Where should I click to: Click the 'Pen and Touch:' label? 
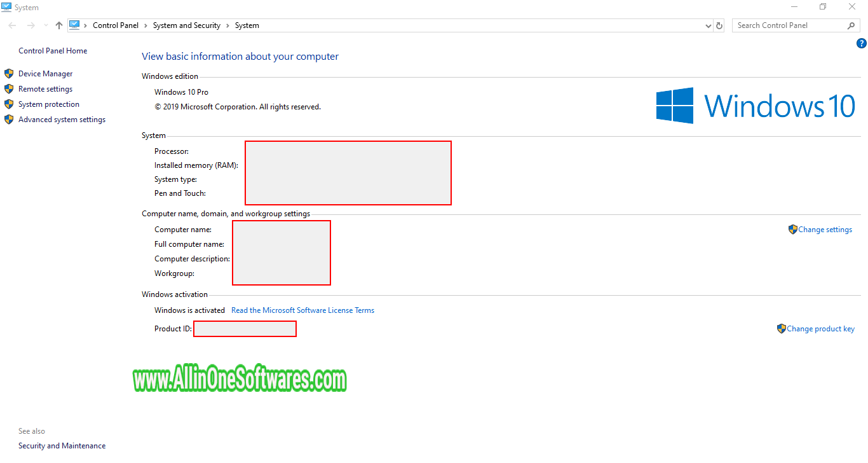tap(180, 193)
